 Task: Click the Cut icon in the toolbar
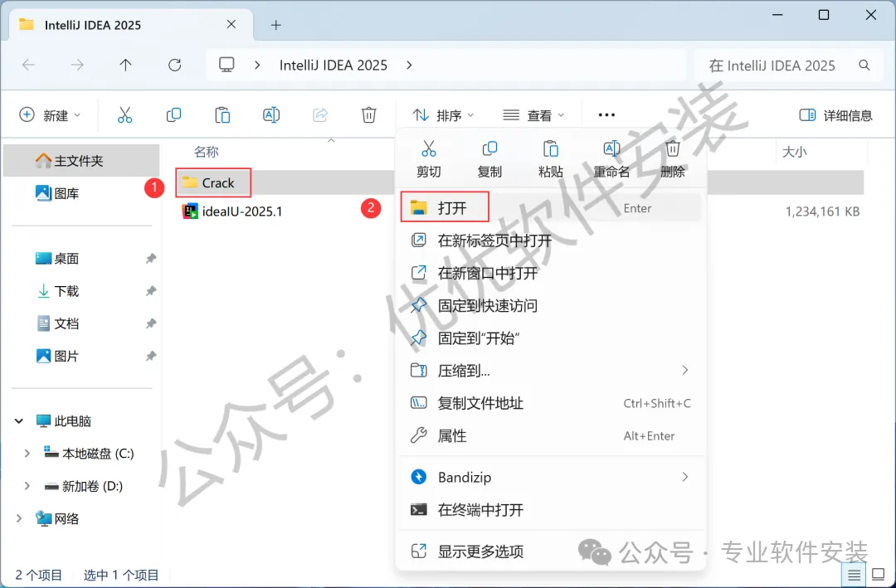tap(124, 114)
